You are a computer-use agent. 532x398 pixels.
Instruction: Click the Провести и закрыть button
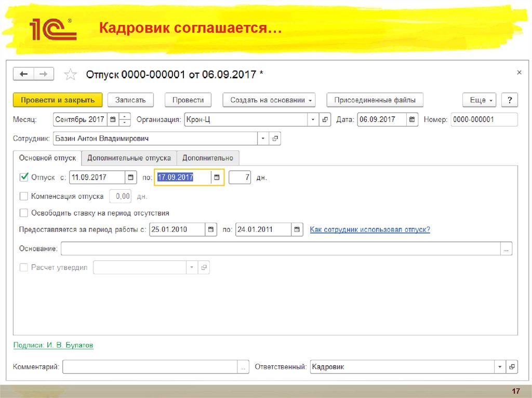[x=57, y=100]
